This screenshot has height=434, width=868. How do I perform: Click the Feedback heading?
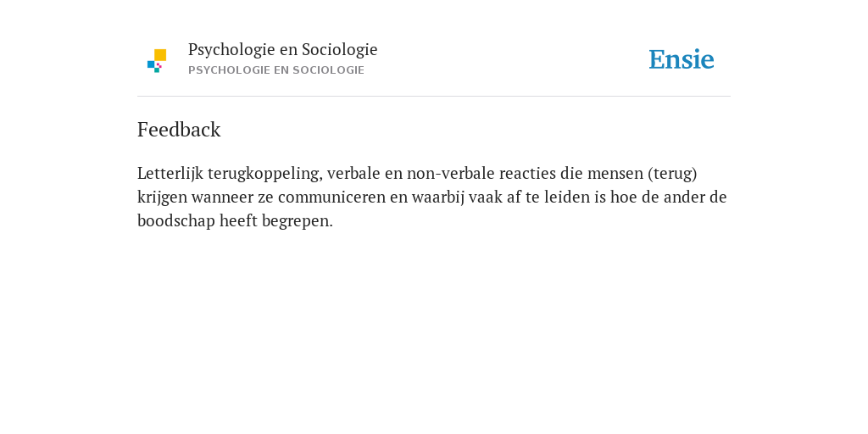pos(179,130)
